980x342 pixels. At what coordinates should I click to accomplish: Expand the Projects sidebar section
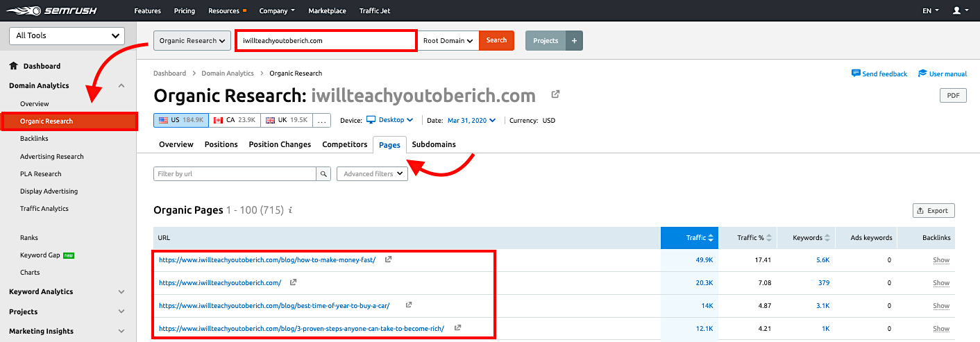121,311
